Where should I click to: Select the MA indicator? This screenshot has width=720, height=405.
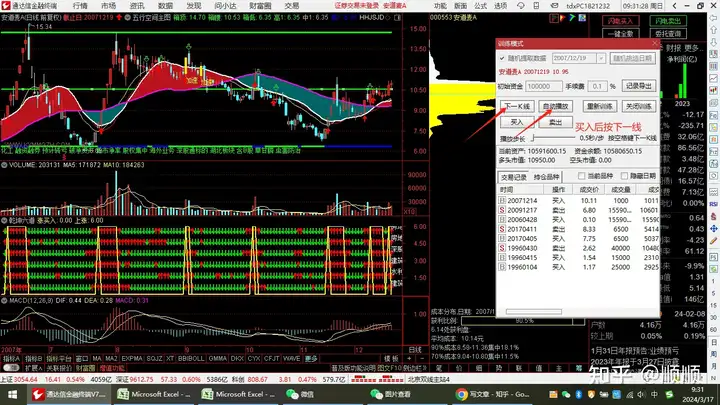click(x=96, y=359)
